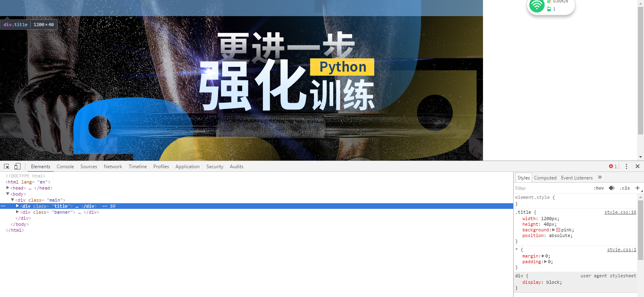Expand the div class title node
644x297 pixels.
point(17,206)
